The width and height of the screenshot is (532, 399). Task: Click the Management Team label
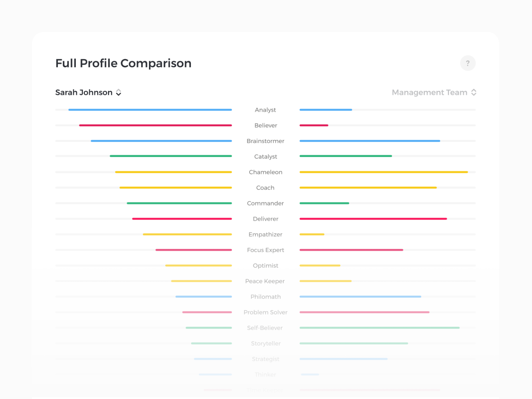tap(429, 92)
